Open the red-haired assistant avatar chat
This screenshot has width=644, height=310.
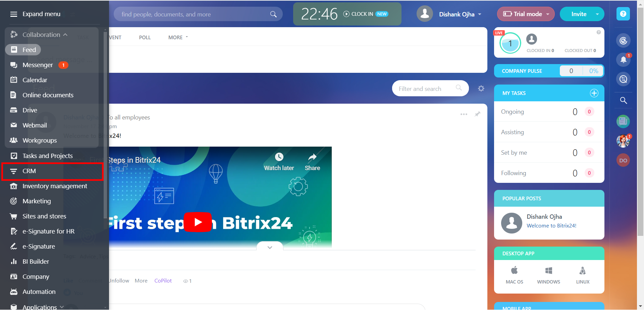623,141
